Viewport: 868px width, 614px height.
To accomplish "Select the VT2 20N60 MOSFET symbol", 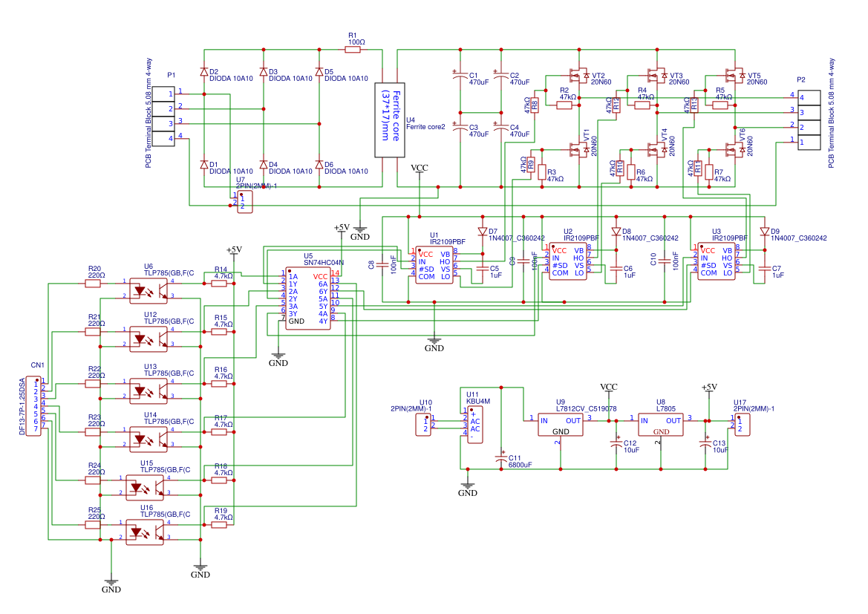I will pyautogui.click(x=578, y=75).
